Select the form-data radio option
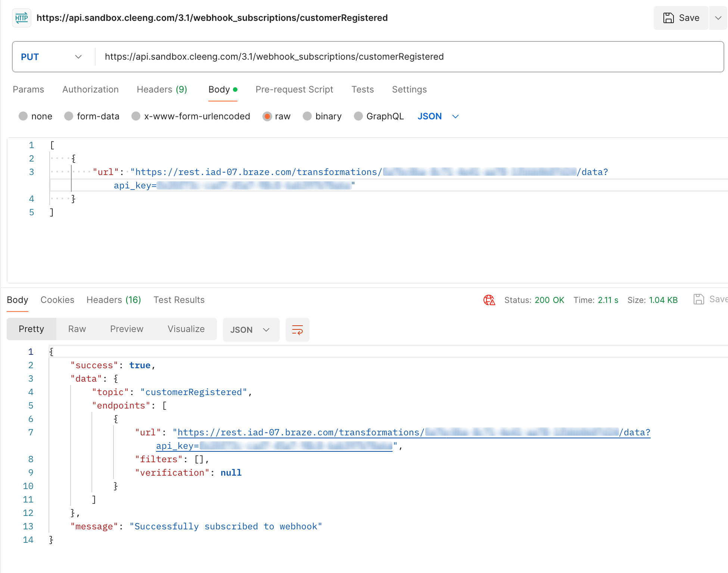The height and width of the screenshot is (573, 728). click(69, 116)
